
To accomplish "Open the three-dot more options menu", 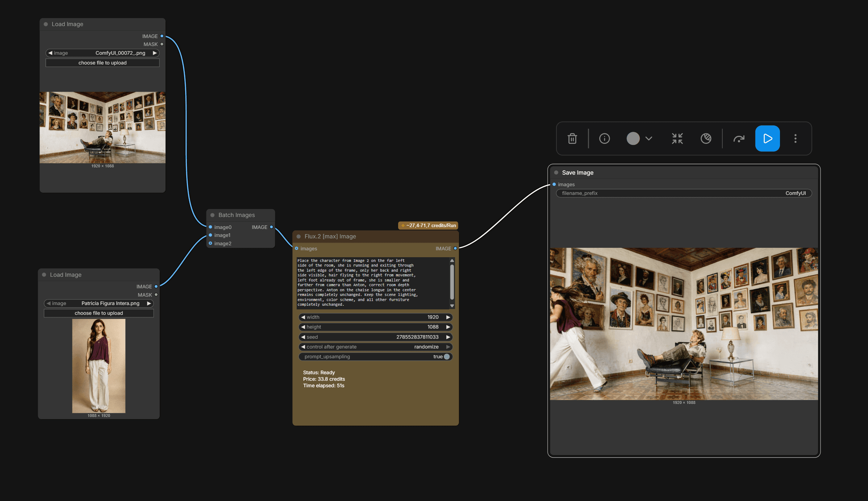I will pyautogui.click(x=795, y=138).
